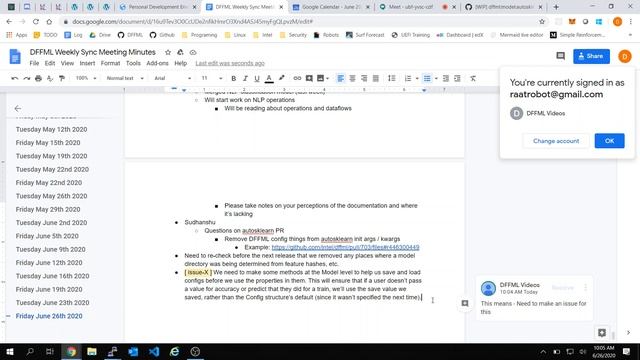The width and height of the screenshot is (640, 360).
Task: Open the text color picker
Action: point(269,78)
